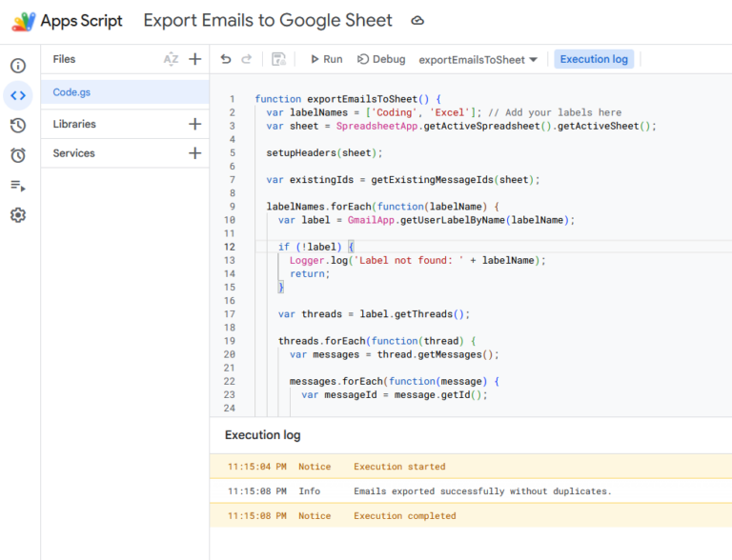Click the thread.getMessages() line
Image resolution: width=732 pixels, height=560 pixels.
click(x=394, y=354)
